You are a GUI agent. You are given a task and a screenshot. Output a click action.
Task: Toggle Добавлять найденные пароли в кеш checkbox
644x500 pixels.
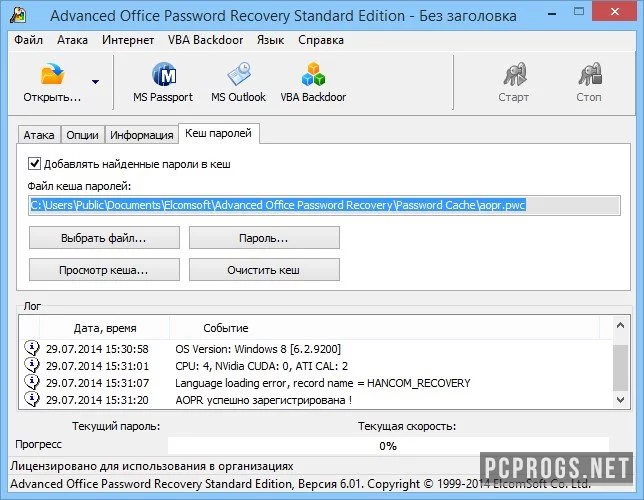tap(34, 164)
